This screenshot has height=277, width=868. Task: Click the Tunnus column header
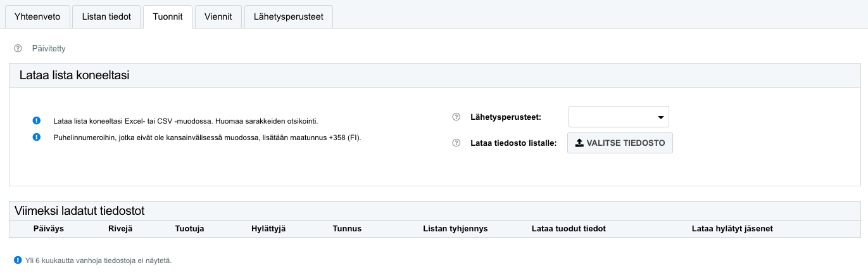point(347,228)
